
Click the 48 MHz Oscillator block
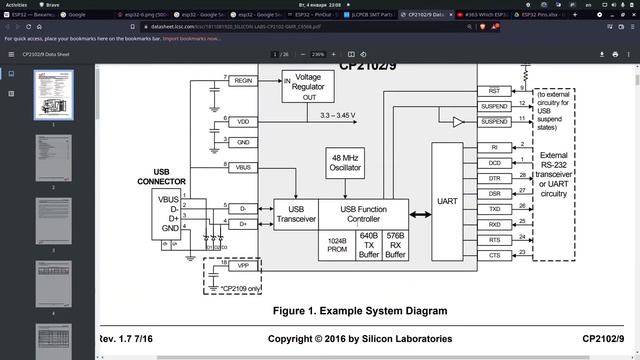click(x=345, y=163)
